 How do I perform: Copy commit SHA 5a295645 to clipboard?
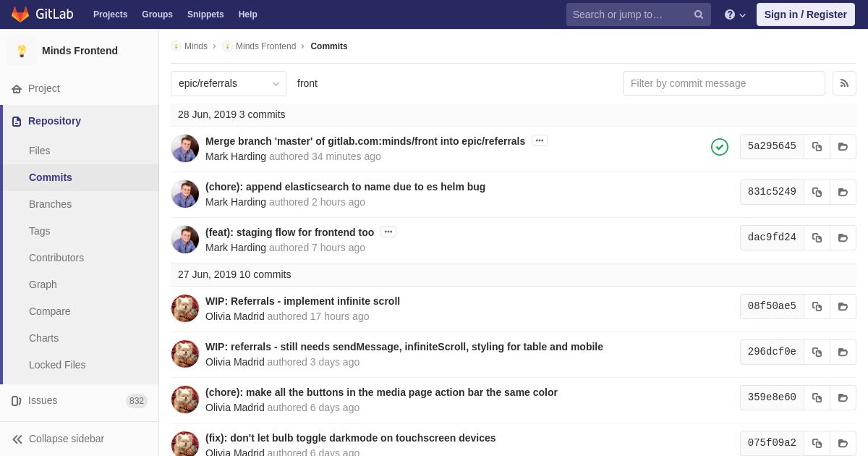[x=817, y=146]
